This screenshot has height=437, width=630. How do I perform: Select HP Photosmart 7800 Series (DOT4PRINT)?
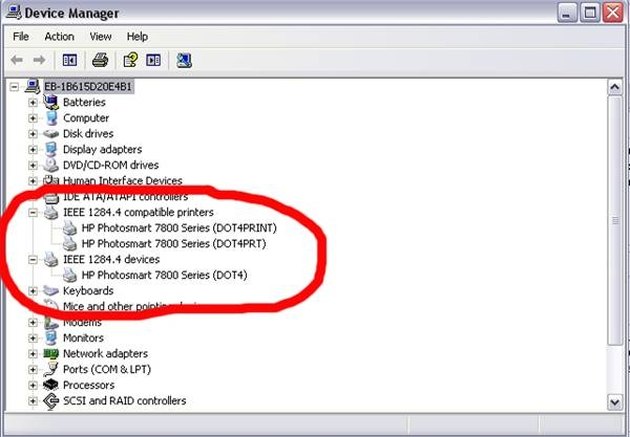click(x=179, y=228)
